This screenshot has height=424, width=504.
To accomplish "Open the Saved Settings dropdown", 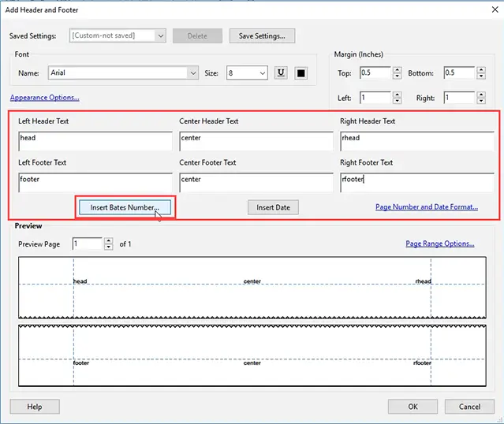I will pyautogui.click(x=118, y=35).
